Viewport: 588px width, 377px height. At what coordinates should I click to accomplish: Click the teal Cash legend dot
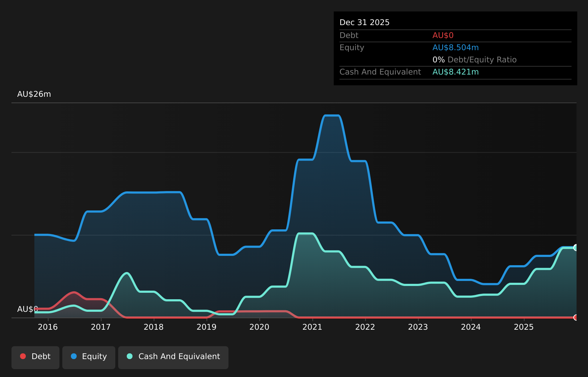[130, 356]
